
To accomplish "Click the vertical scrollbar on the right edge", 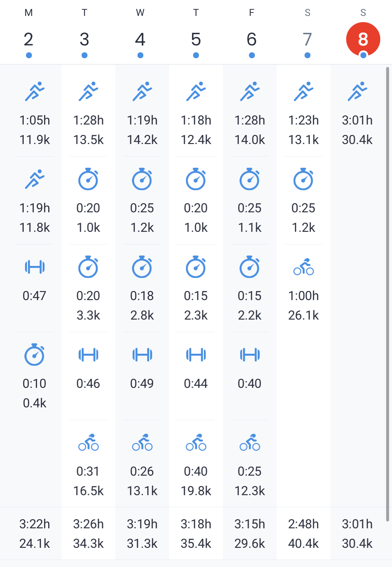I will (387, 294).
